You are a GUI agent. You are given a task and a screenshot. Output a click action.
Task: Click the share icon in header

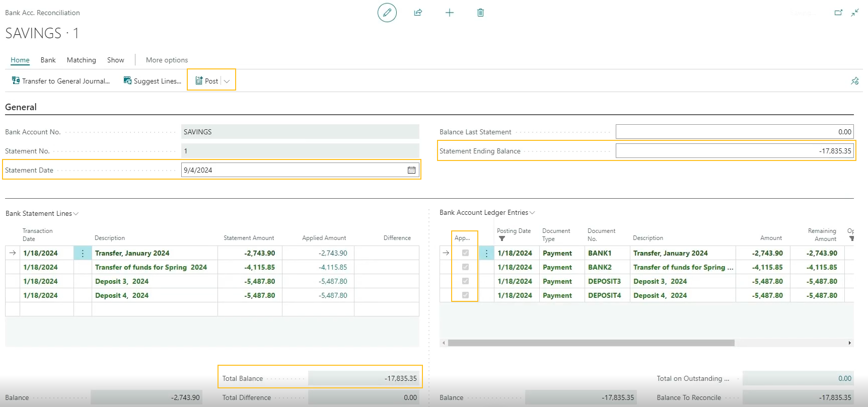(418, 13)
